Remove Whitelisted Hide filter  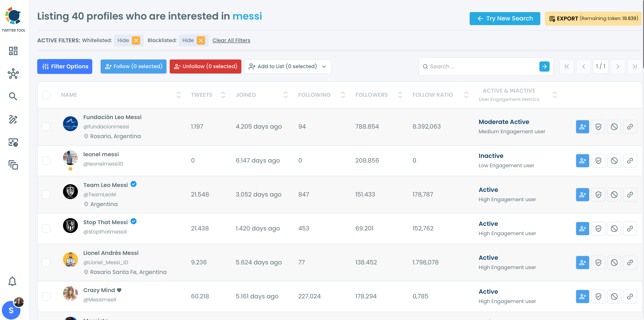coord(136,40)
